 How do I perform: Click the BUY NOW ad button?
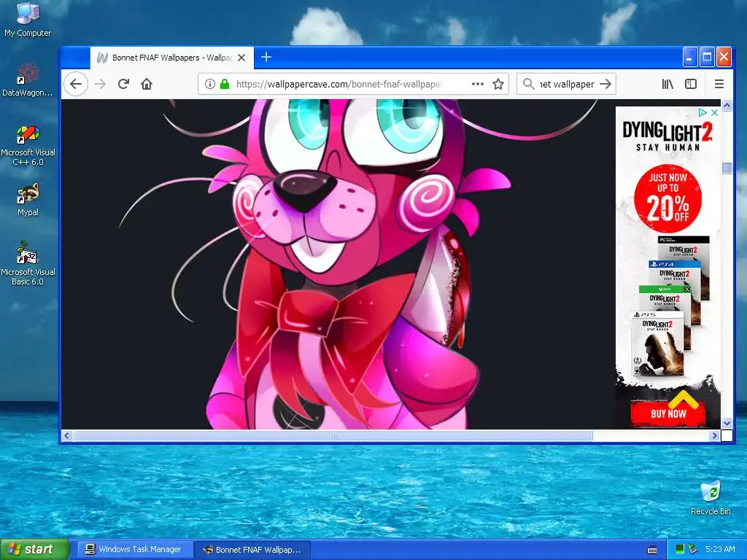tap(668, 413)
